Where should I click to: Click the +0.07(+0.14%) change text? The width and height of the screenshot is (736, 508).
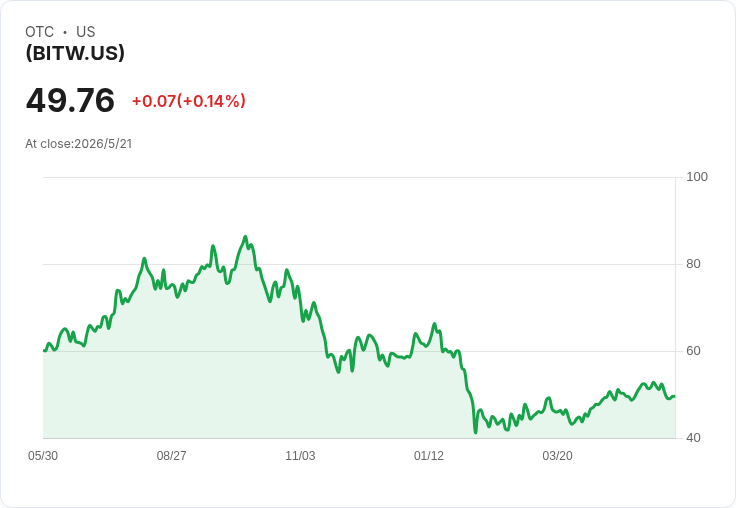coord(189,101)
